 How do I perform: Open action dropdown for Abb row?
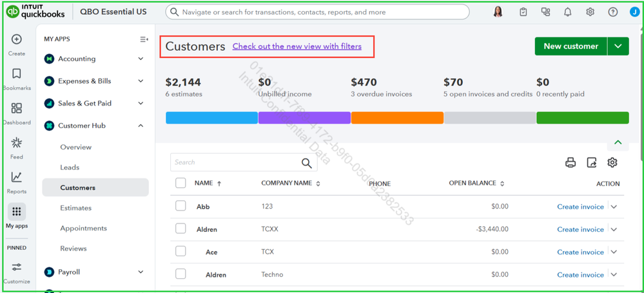point(614,207)
